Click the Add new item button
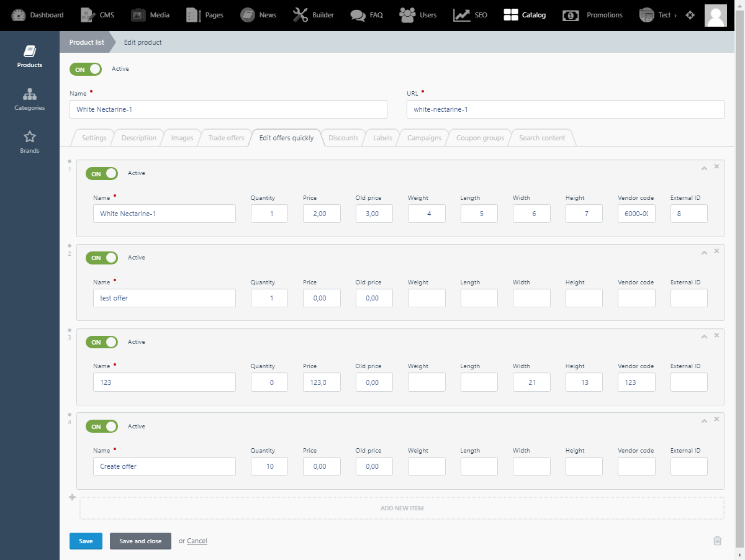This screenshot has width=745, height=560. click(402, 508)
